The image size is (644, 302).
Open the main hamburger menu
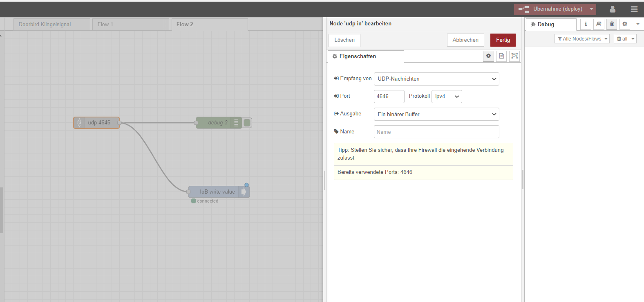coord(634,9)
